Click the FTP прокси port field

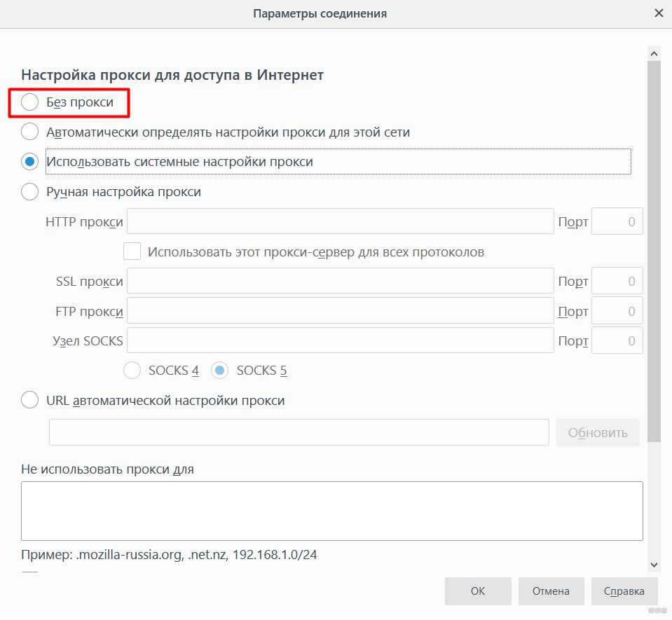[x=617, y=310]
